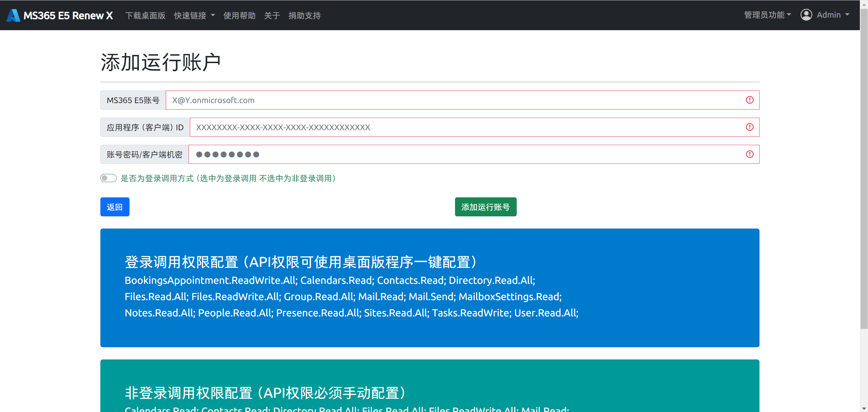Click the 账号密码/客户端机密 password field
Screen dimensions: 868x412
tap(407, 154)
